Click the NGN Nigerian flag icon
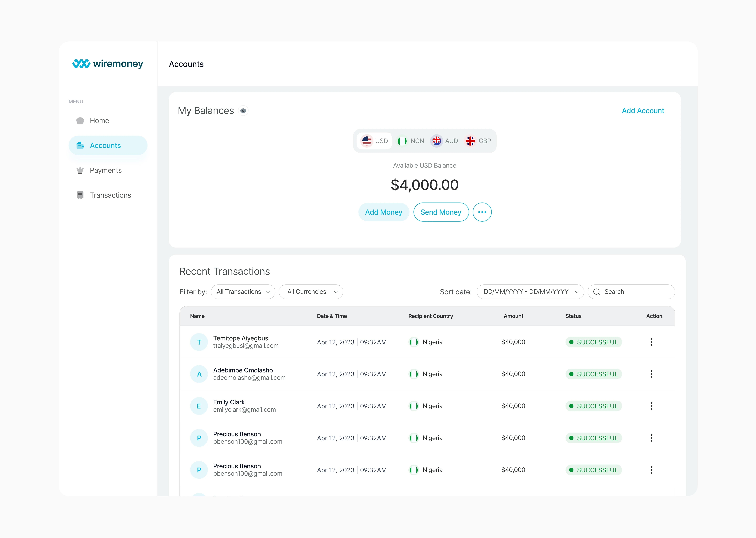 402,141
